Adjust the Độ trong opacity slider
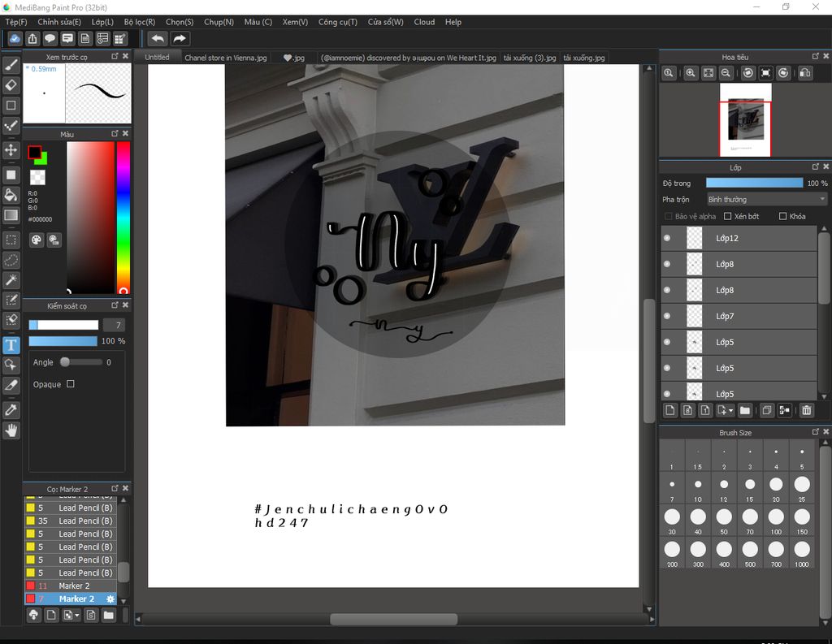This screenshot has width=832, height=644. tap(754, 183)
